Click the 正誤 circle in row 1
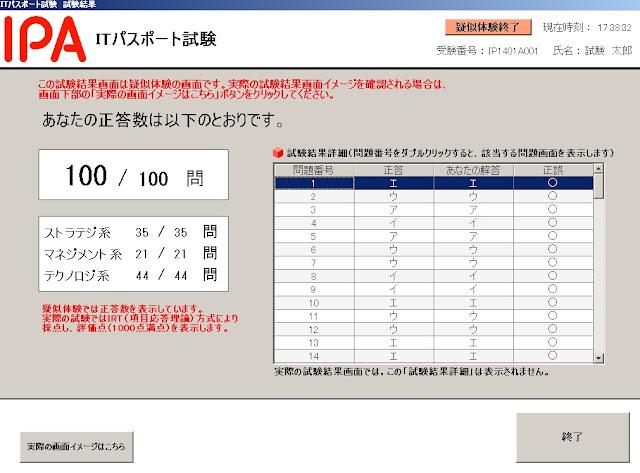 (x=553, y=182)
